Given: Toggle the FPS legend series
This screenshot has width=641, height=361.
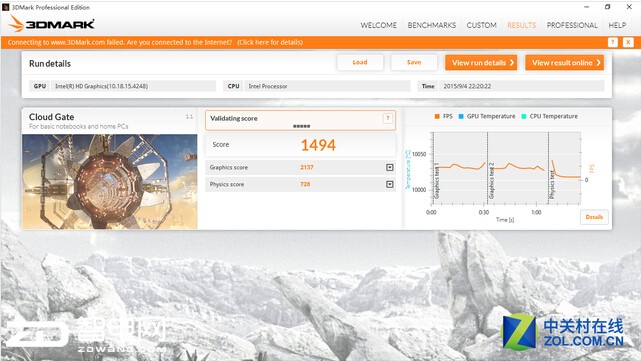Looking at the screenshot, I should pyautogui.click(x=443, y=117).
